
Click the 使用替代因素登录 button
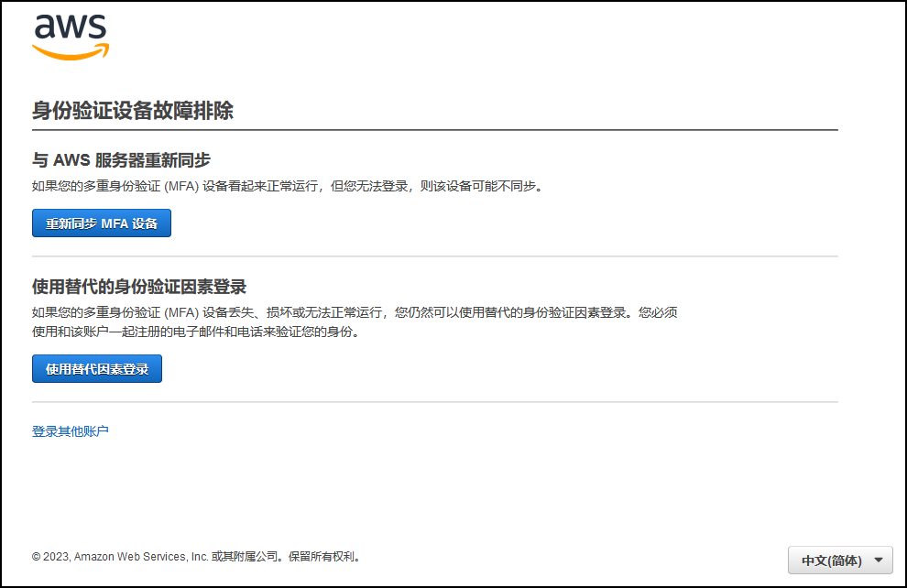96,369
